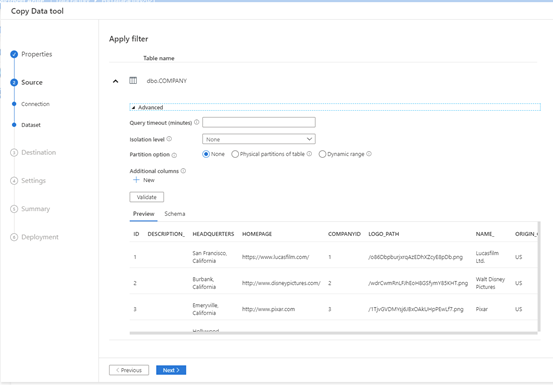The image size is (553, 385).
Task: Select Physical partitions of table radio
Action: [x=235, y=154]
